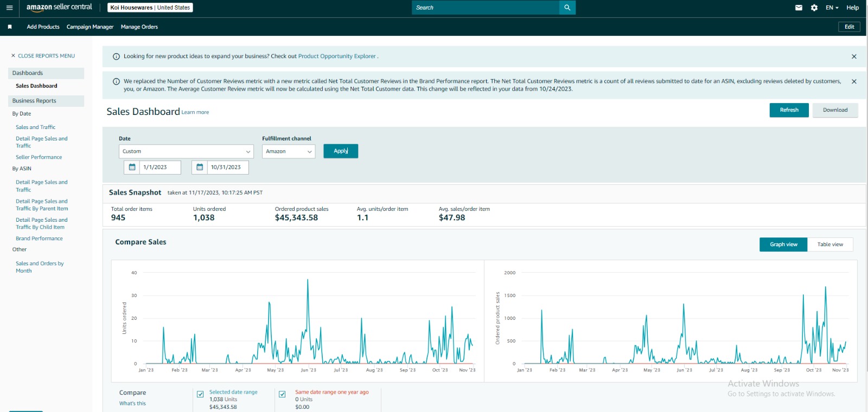Open By ASIN Detail Page Sales and Traffic
The height and width of the screenshot is (412, 868).
[42, 186]
